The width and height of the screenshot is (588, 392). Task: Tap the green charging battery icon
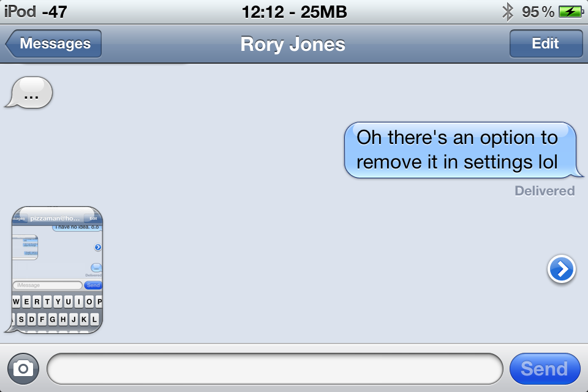pos(571,12)
